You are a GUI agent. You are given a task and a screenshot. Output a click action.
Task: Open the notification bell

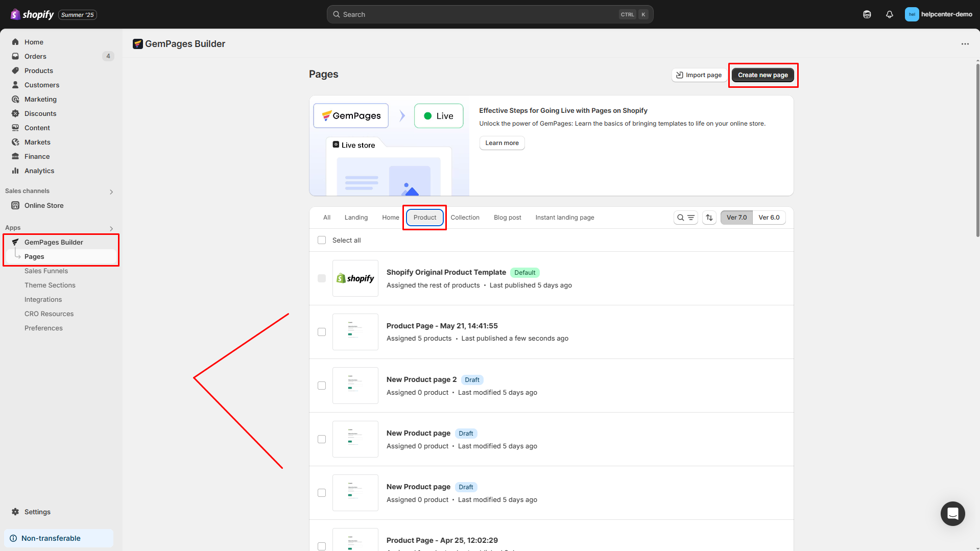889,14
